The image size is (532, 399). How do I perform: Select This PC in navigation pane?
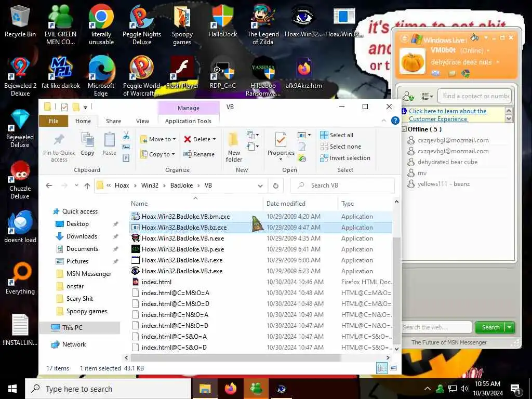click(79, 327)
